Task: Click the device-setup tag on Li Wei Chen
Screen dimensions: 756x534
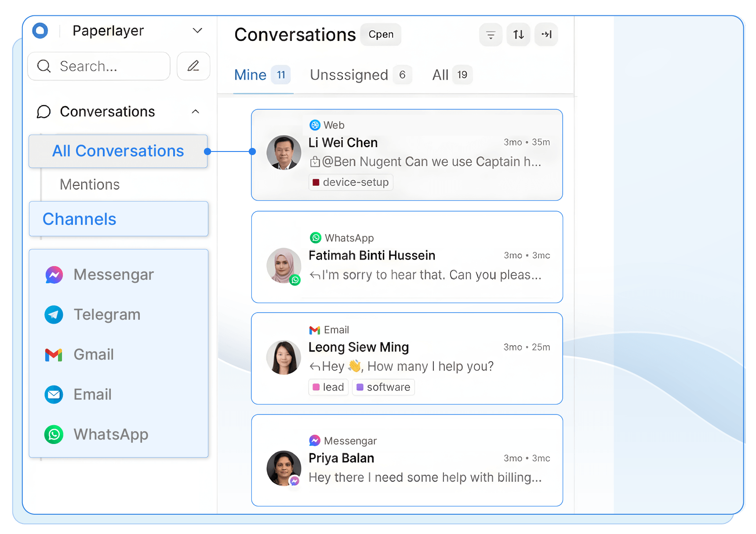Action: (x=350, y=182)
